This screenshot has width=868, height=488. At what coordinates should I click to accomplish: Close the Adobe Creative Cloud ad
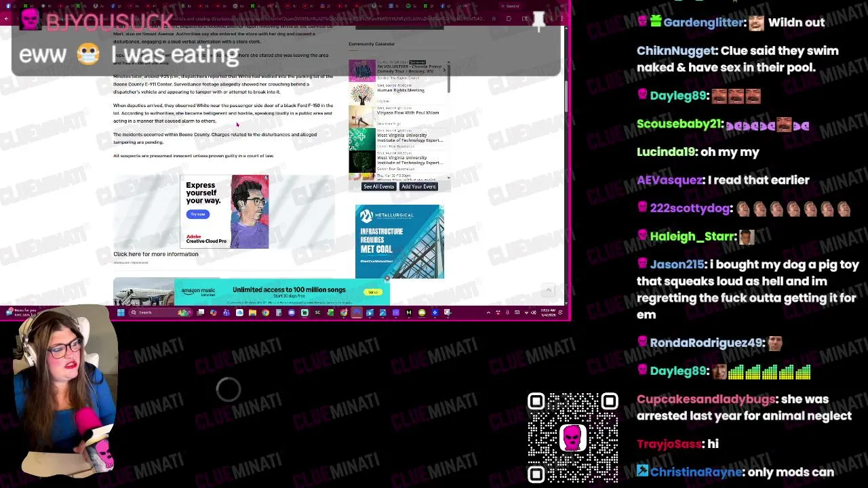266,178
